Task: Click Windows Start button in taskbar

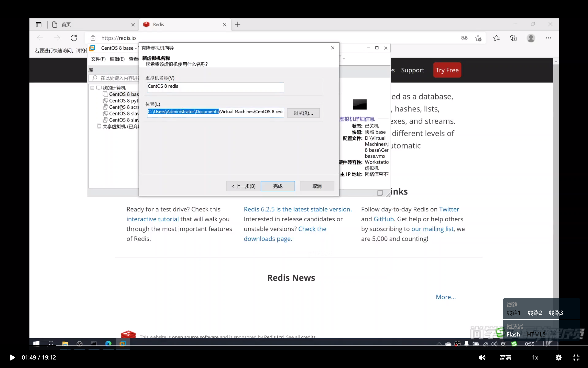Action: pos(36,344)
